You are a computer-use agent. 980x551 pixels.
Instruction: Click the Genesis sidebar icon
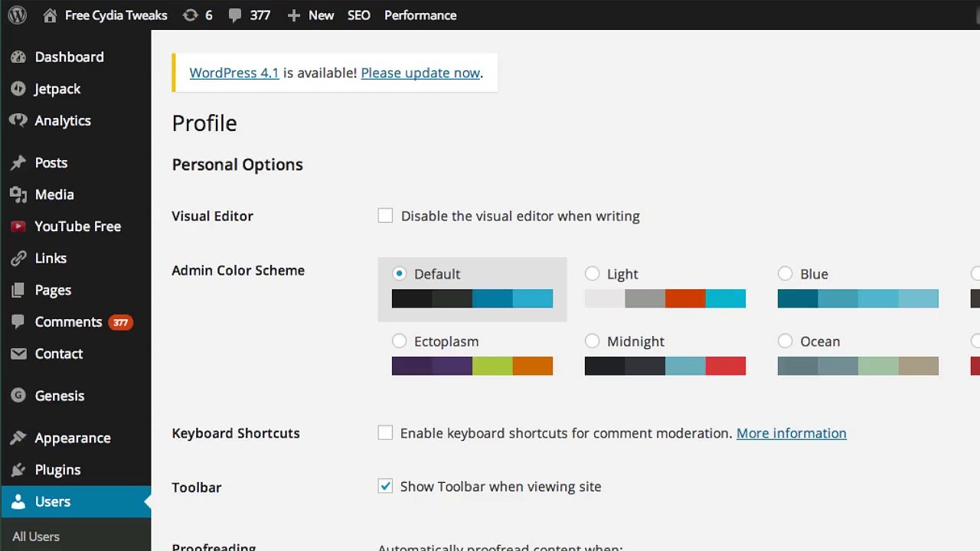point(18,396)
